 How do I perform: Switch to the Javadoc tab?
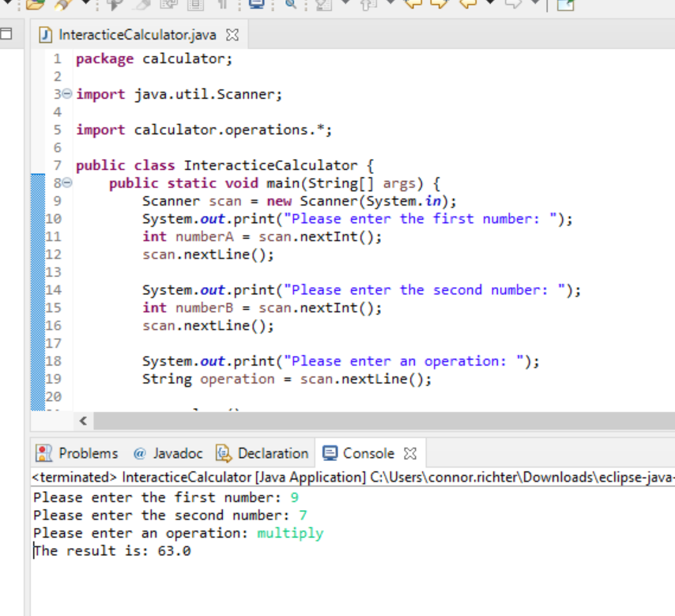tap(168, 454)
